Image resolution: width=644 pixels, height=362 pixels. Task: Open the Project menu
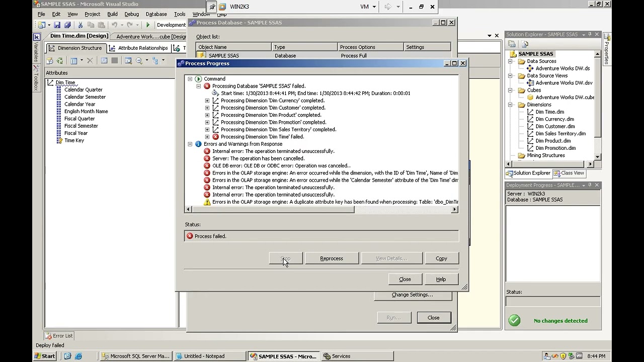(92, 14)
